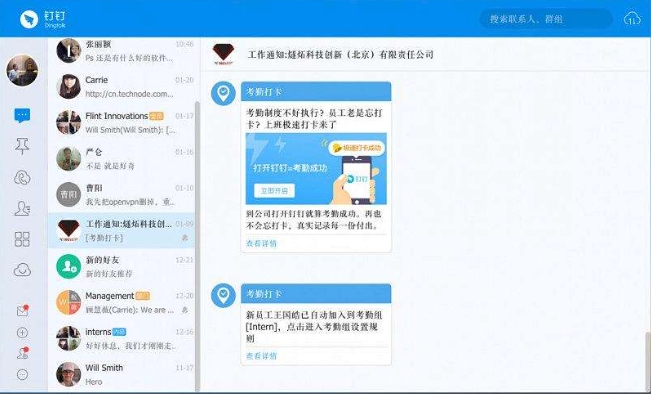Open the interns group chat
Viewport: 651px width, 394px height.
point(122,338)
